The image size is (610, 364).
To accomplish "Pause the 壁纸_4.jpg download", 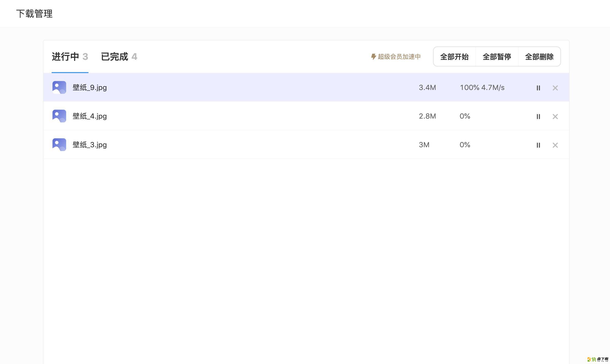I will point(538,116).
